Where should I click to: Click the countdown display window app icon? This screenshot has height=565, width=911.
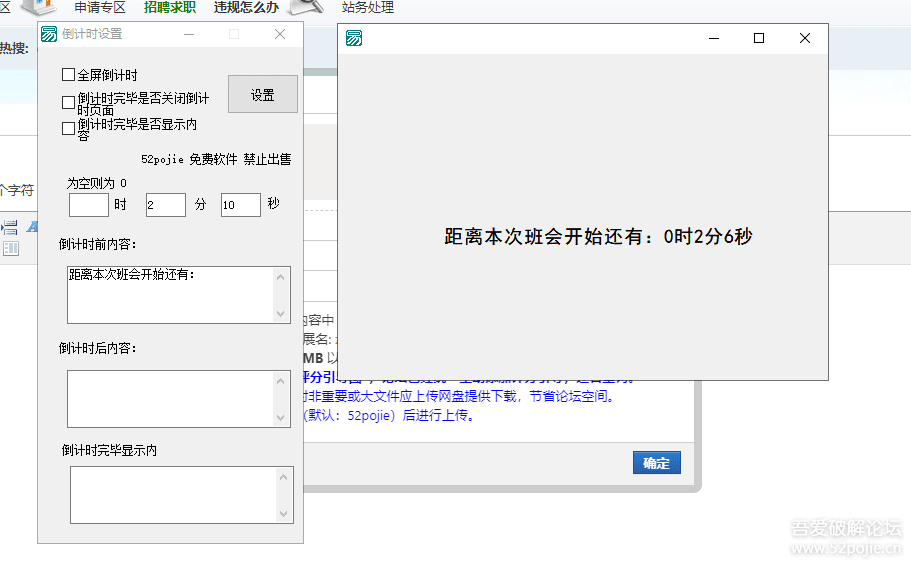[354, 38]
